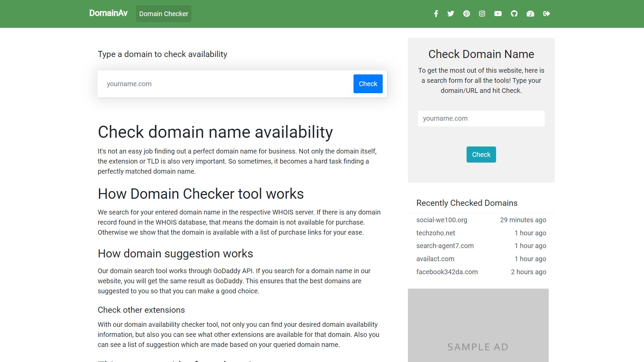The width and height of the screenshot is (644, 362).
Task: Open the Facebook icon link
Action: (436, 14)
